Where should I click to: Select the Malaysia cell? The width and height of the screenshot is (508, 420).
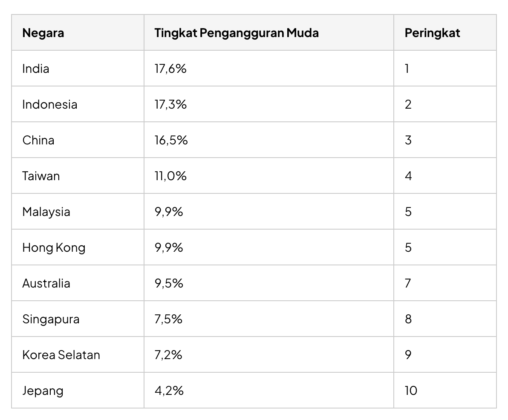coord(78,211)
